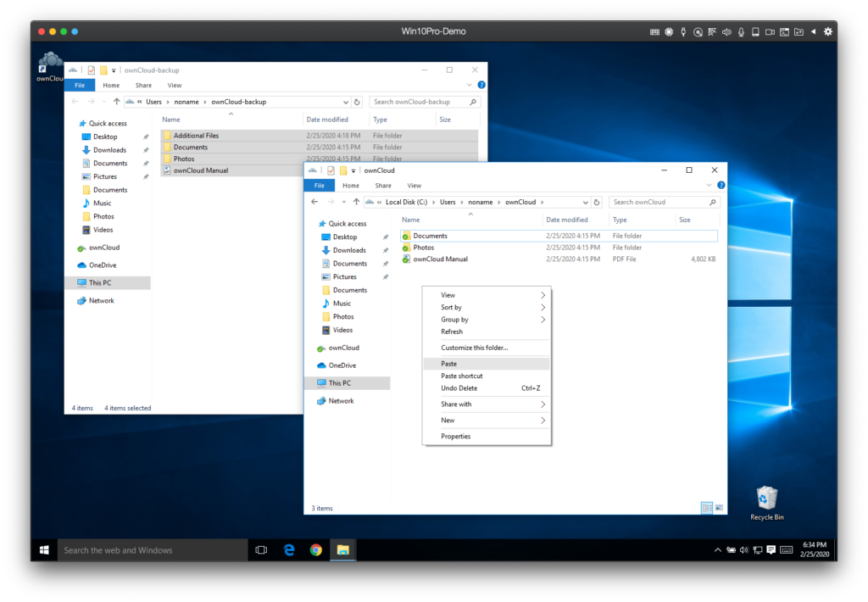Click the Search ownCloud-backup field
This screenshot has width=868, height=602.
[425, 102]
